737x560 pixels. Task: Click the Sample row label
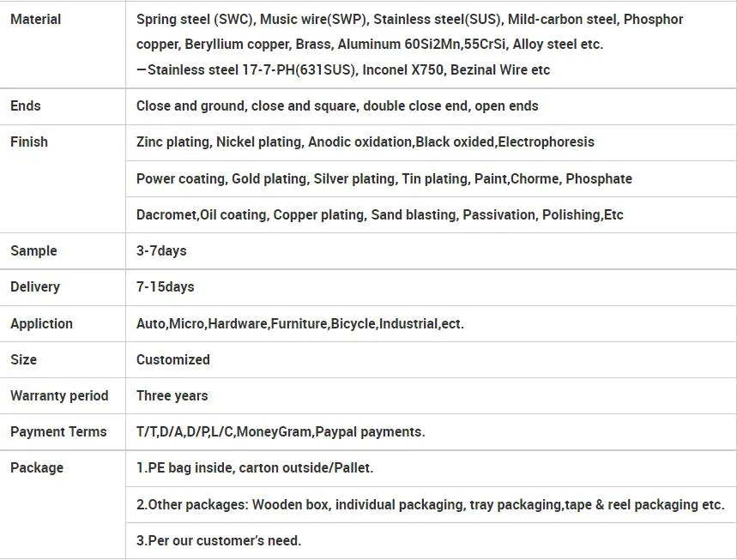[33, 251]
